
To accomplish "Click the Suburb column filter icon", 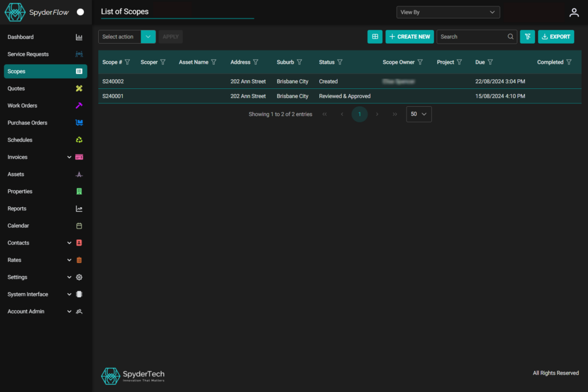I will click(x=299, y=62).
